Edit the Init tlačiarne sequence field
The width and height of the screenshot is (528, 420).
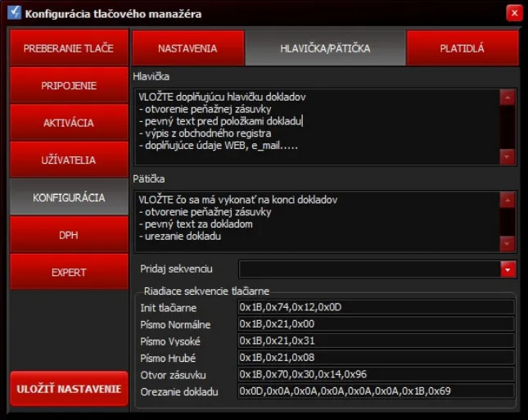[x=376, y=307]
